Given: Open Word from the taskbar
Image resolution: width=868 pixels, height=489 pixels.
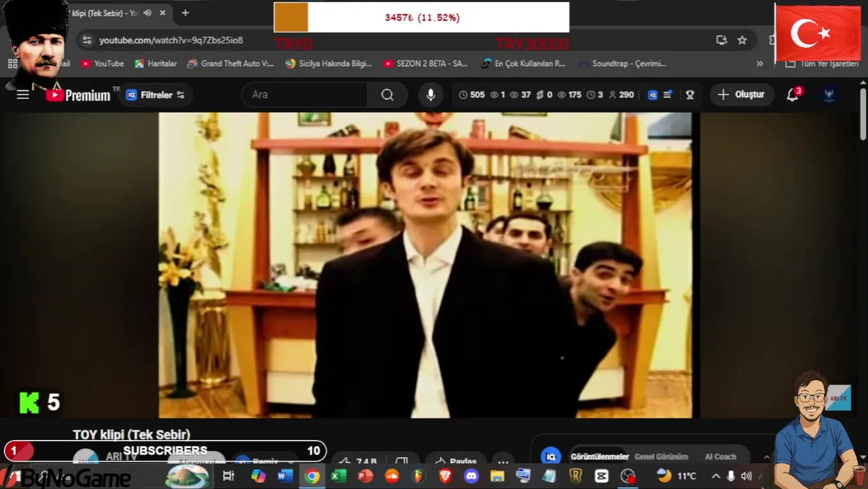Looking at the screenshot, I should click(x=285, y=476).
